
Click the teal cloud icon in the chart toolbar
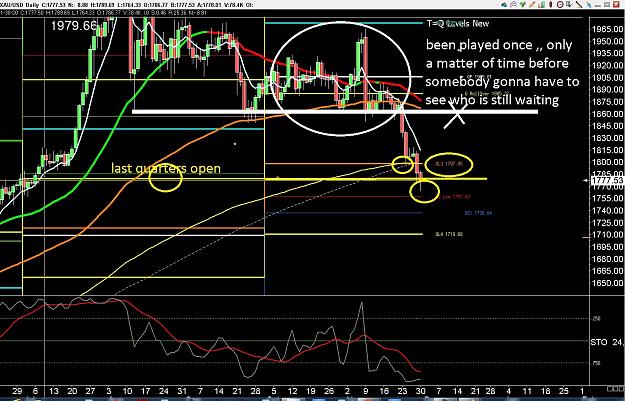click(504, 4)
